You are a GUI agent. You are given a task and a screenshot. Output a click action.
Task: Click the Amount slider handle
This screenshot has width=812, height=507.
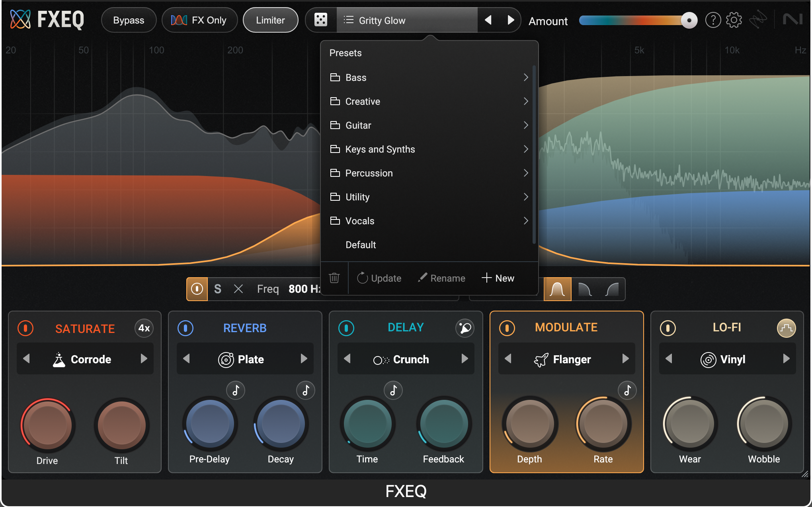coord(689,20)
